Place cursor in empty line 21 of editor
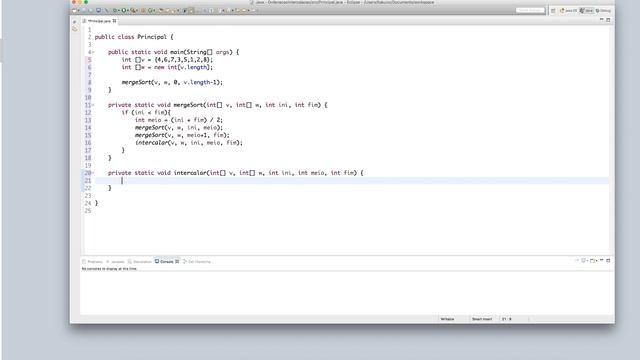 tap(351, 181)
